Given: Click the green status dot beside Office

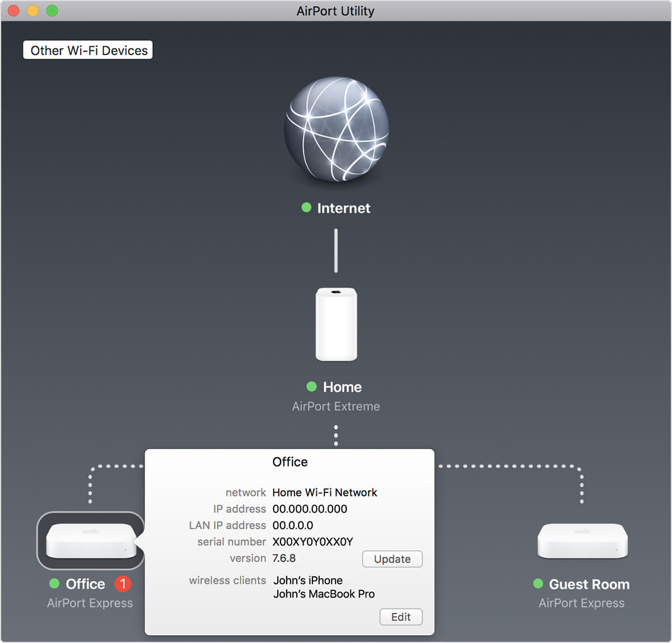Looking at the screenshot, I should click(54, 584).
